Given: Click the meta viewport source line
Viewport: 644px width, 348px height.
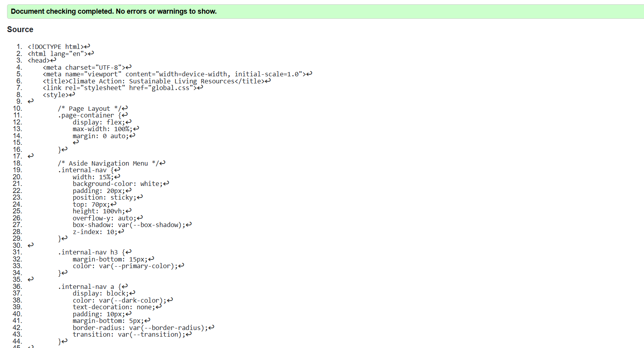Looking at the screenshot, I should [177, 74].
